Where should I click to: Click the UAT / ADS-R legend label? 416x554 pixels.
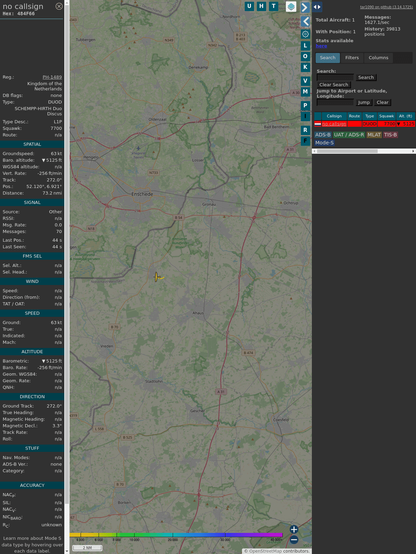click(349, 135)
